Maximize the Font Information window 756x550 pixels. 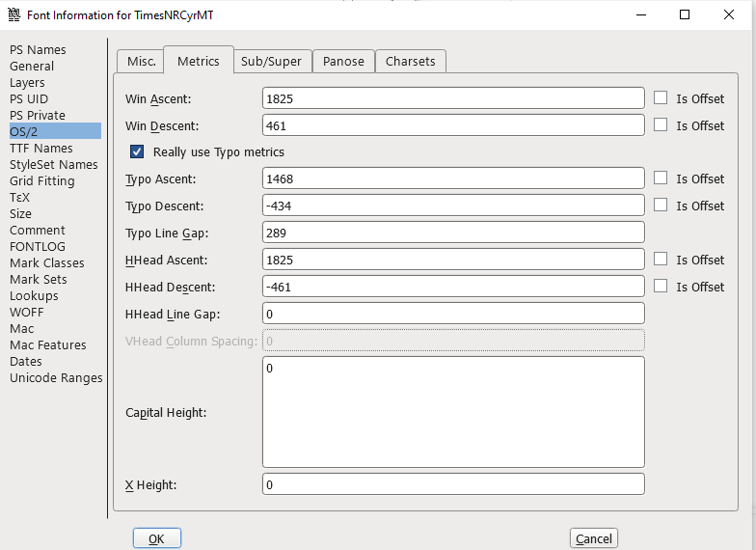click(x=685, y=15)
